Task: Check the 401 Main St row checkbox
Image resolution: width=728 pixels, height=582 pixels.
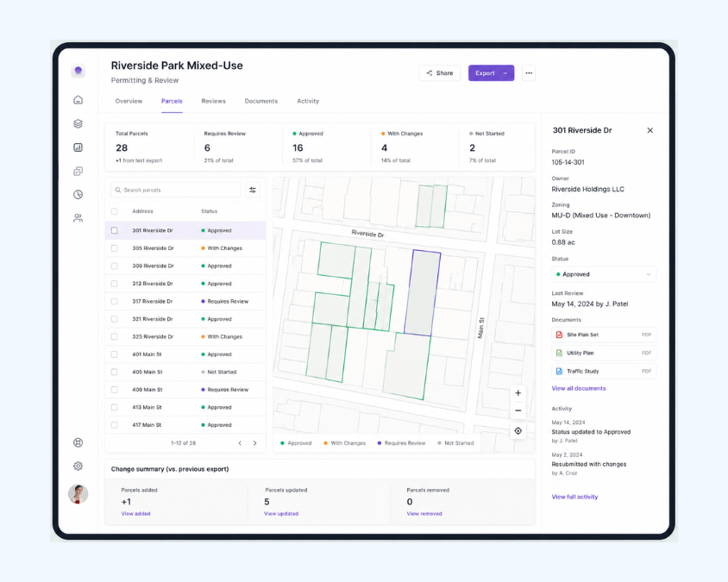Action: coord(114,354)
